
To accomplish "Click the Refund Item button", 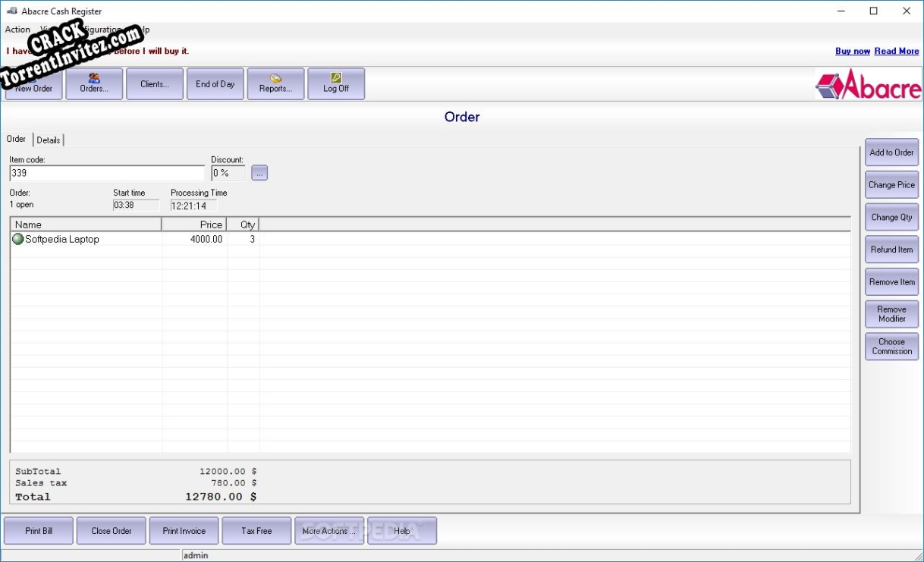I will pos(891,249).
